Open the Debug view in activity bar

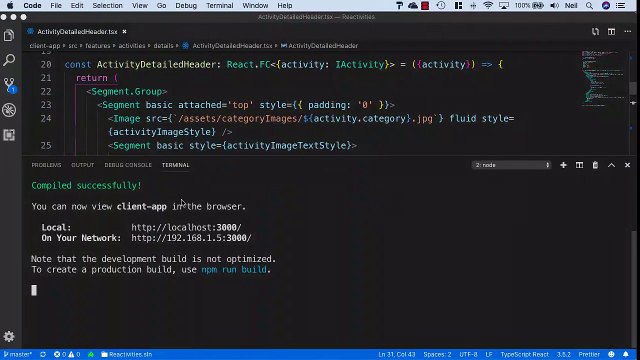pos(9,110)
